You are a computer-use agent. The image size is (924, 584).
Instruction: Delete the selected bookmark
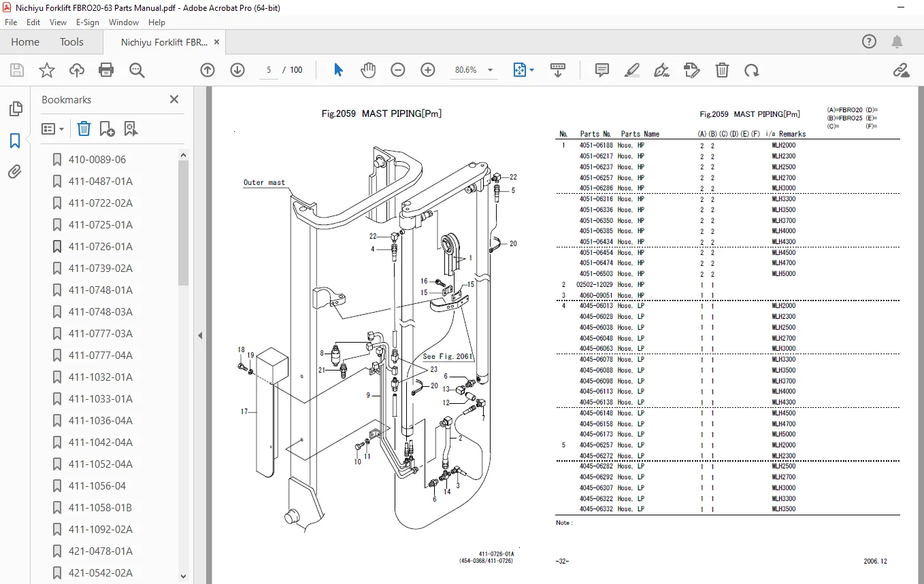[x=84, y=128]
